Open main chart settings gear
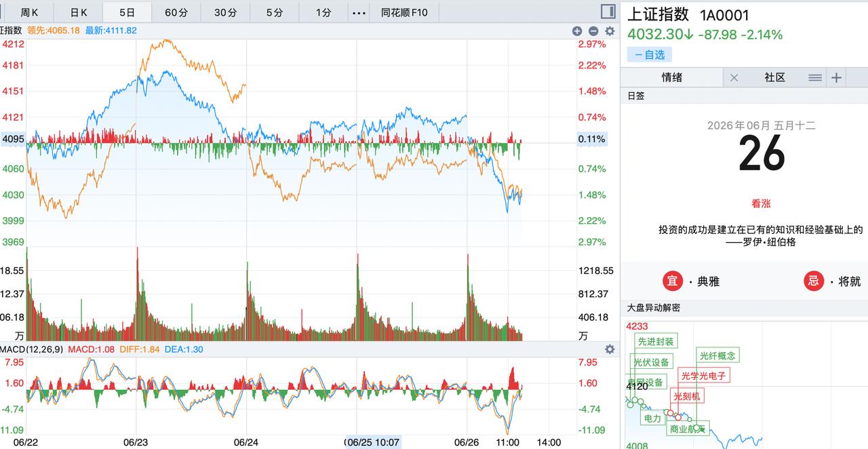Image resolution: width=868 pixels, height=449 pixels. (x=610, y=31)
